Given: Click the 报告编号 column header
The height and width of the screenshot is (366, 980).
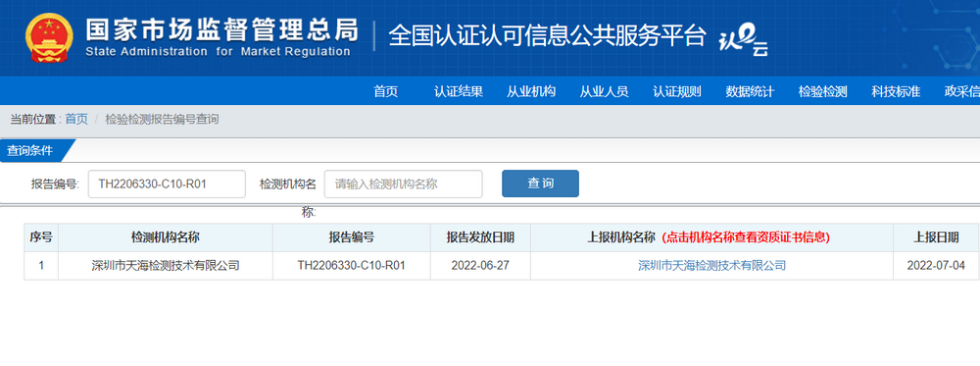Looking at the screenshot, I should click(351, 237).
